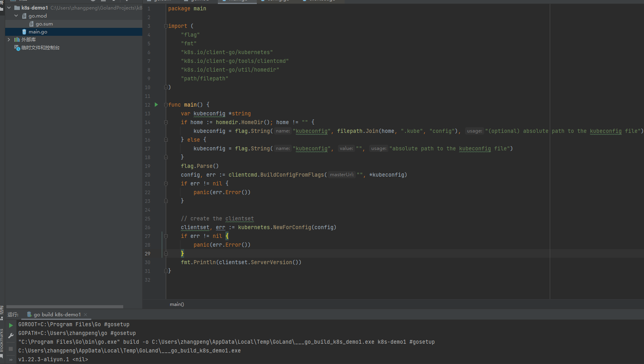This screenshot has height=364, width=644.
Task: Click the usage: hint on line 15
Action: coord(474,131)
